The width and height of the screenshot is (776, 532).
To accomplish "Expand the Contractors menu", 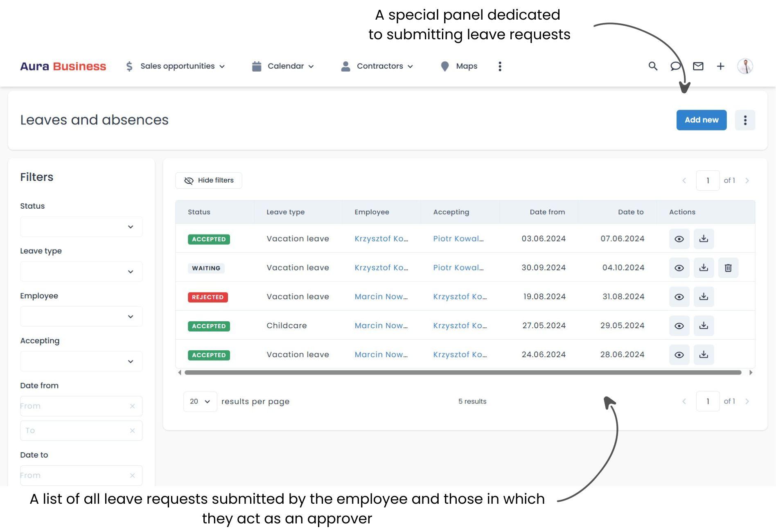I will coord(380,66).
